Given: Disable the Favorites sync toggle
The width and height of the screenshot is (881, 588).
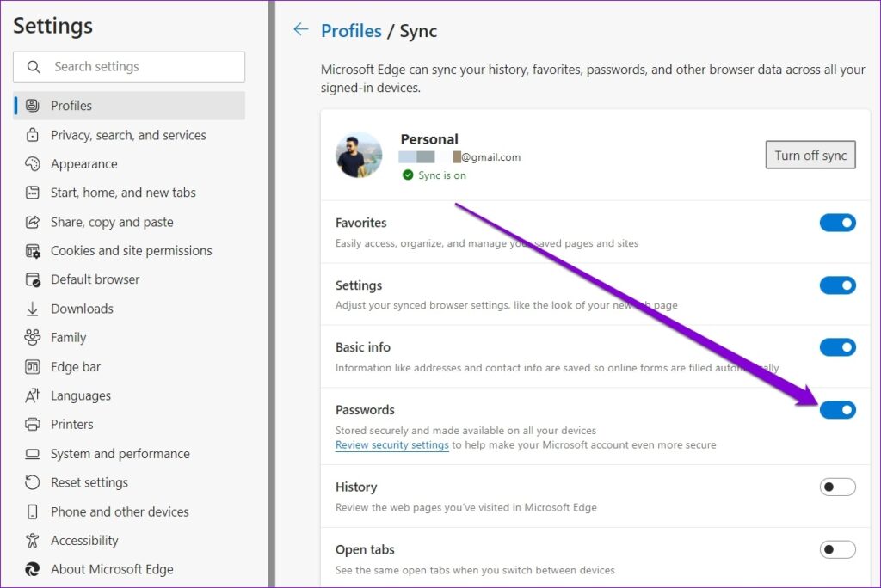Looking at the screenshot, I should tap(837, 223).
